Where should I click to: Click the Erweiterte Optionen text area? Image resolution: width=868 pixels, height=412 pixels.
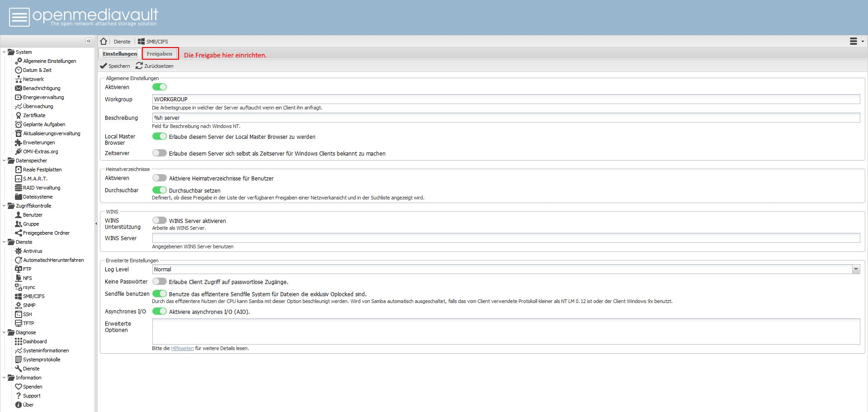pyautogui.click(x=506, y=331)
